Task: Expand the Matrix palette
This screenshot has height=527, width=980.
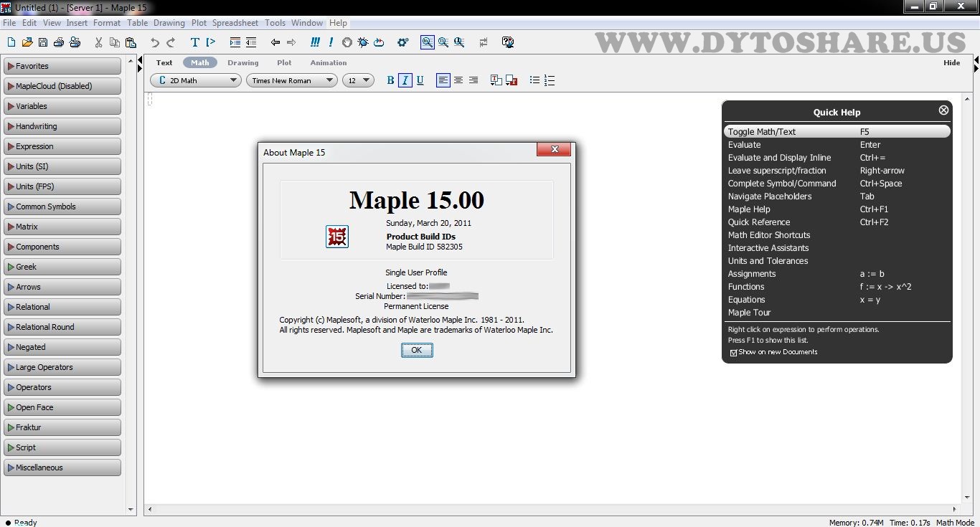Action: click(62, 227)
